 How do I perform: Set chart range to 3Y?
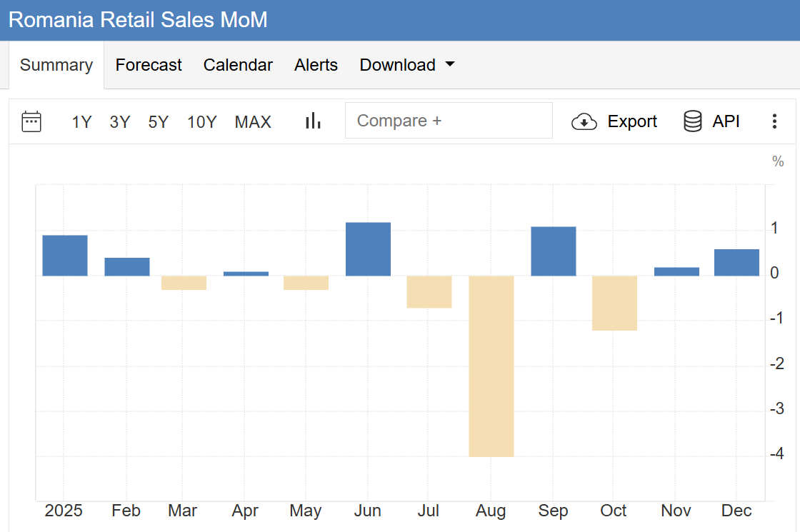120,122
